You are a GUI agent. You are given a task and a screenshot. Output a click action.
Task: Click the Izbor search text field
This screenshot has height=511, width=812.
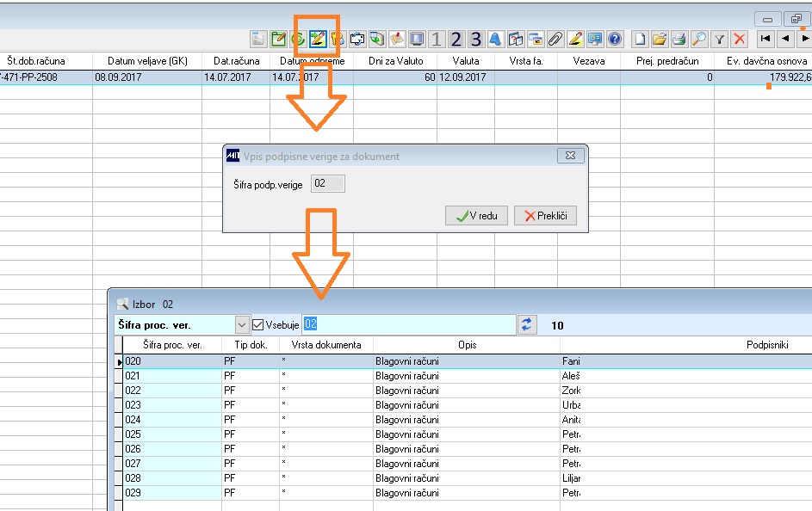pyautogui.click(x=409, y=325)
